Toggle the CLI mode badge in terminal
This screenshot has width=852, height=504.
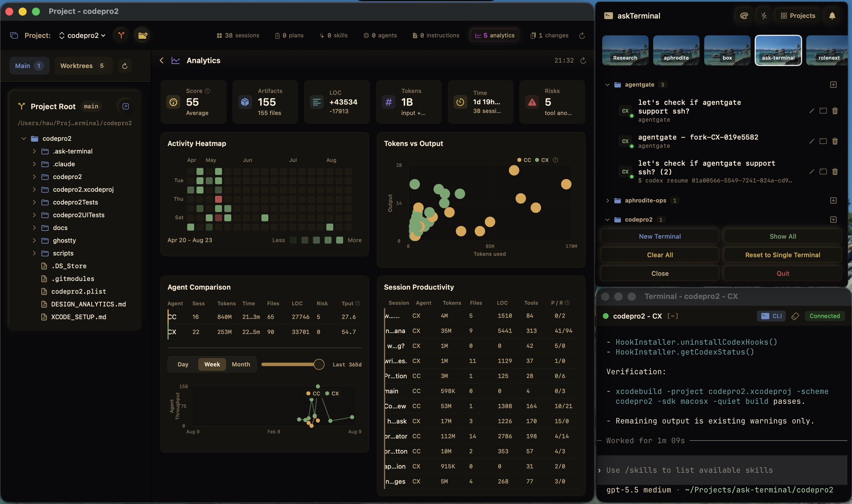pyautogui.click(x=771, y=316)
